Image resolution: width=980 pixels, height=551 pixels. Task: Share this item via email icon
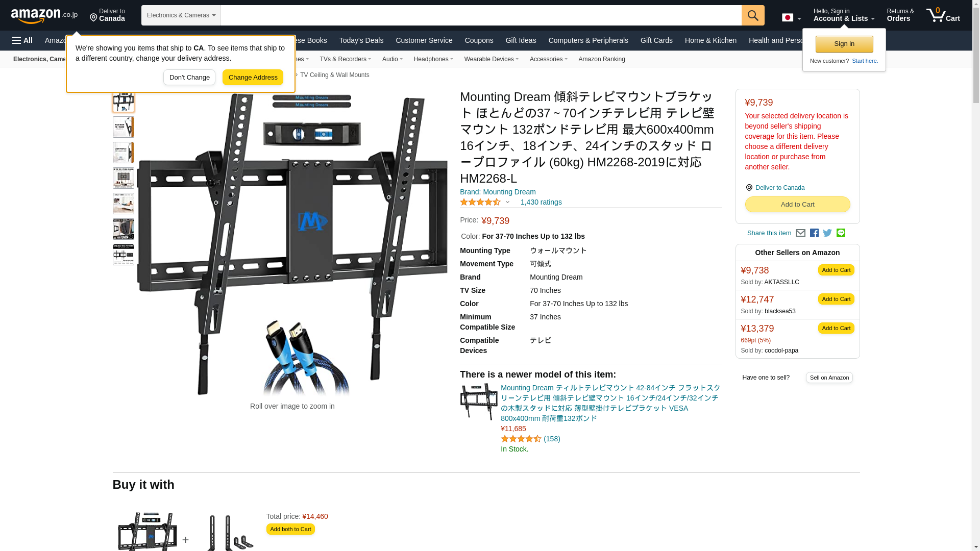coord(800,233)
